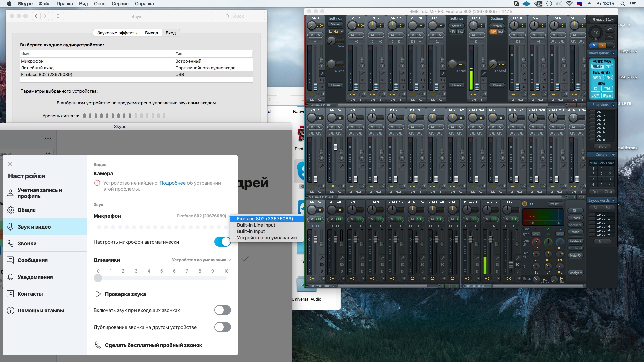The width and height of the screenshot is (644, 362).
Task: Click the Подробнее troubleshooting link
Action: 172,183
